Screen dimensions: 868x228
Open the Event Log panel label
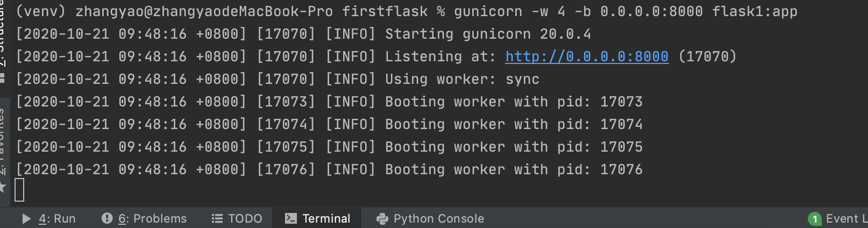[846, 218]
